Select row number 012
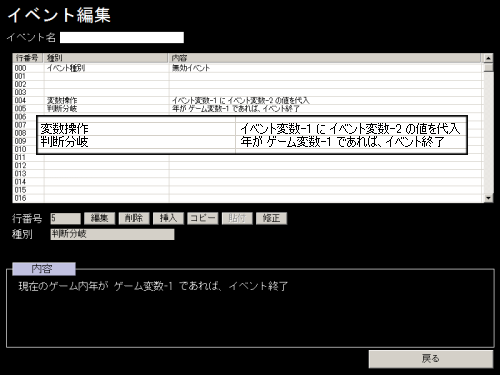 point(20,165)
